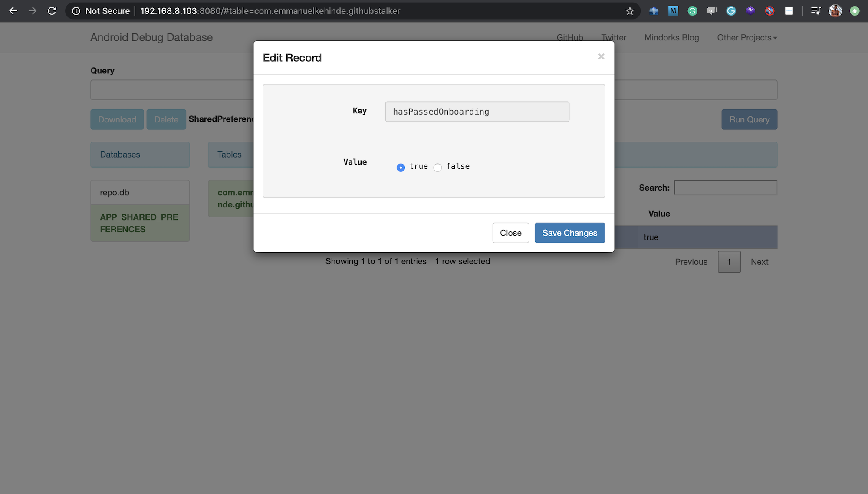Bookmark the page with the star icon
Viewport: 868px width, 494px height.
coord(629,11)
